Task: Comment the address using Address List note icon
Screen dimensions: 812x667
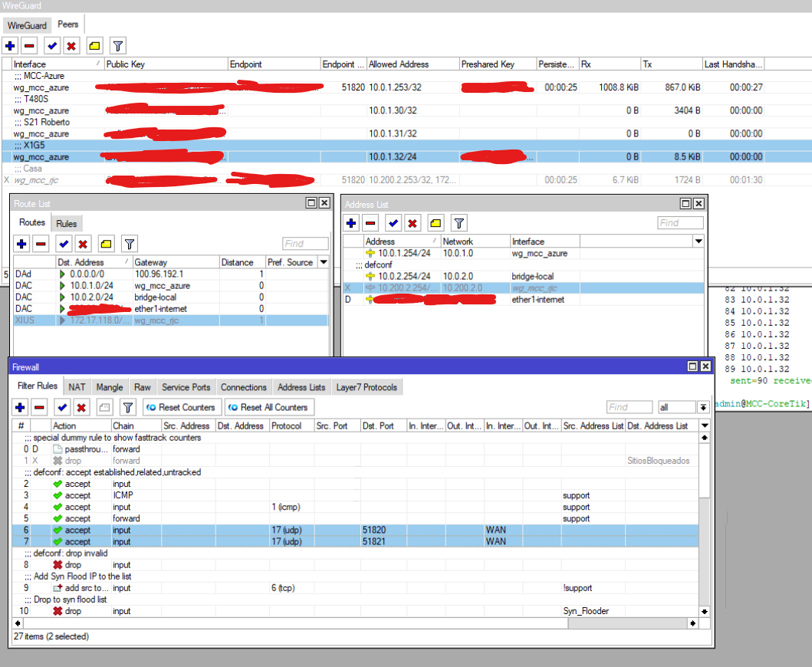Action: (x=436, y=223)
